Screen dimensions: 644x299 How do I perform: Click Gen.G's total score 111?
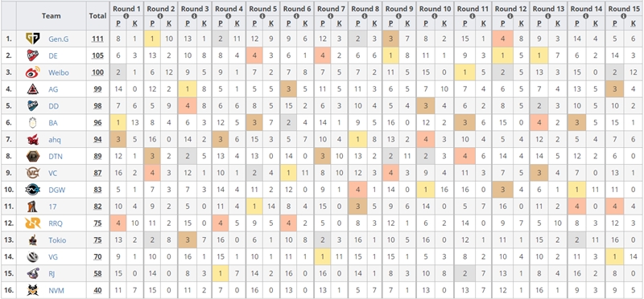click(x=97, y=39)
